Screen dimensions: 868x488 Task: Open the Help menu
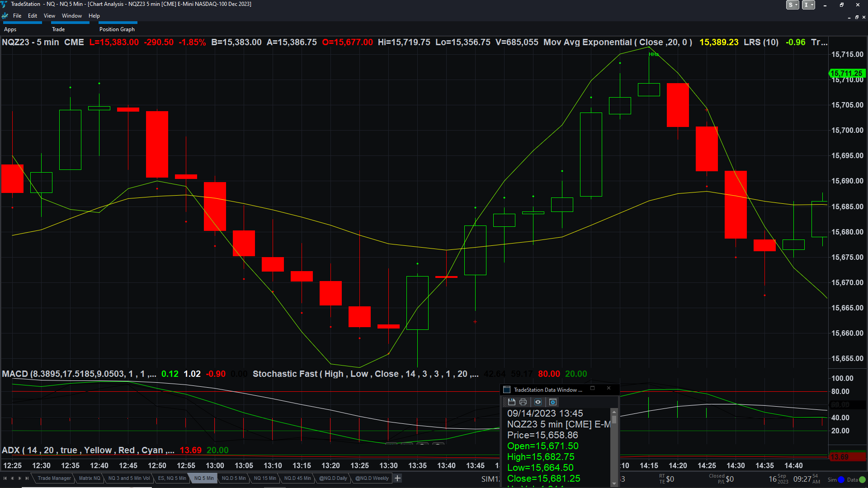coord(94,16)
